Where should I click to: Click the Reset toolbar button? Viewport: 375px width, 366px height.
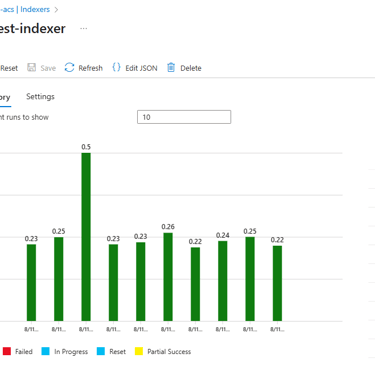[9, 68]
